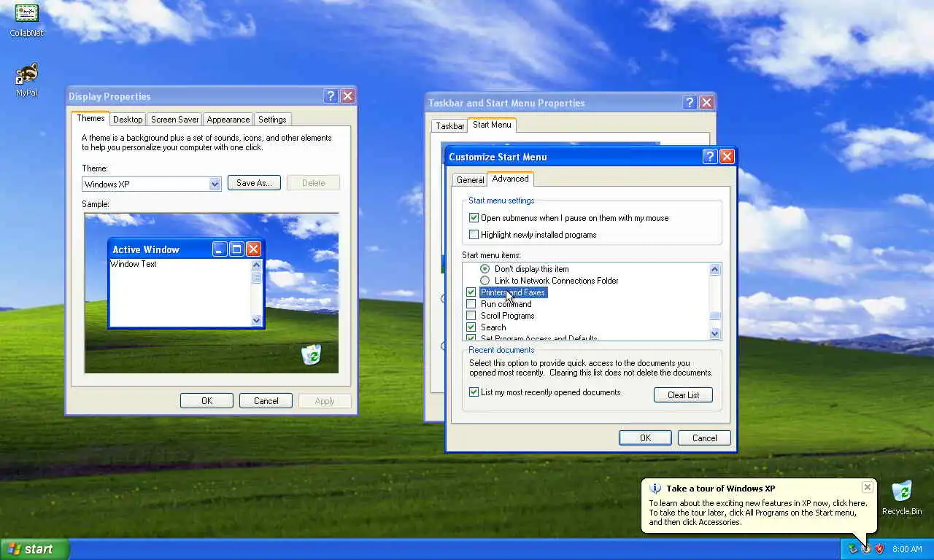This screenshot has height=560, width=934.
Task: Click the sample window's scroll up arrow
Action: coord(256,265)
